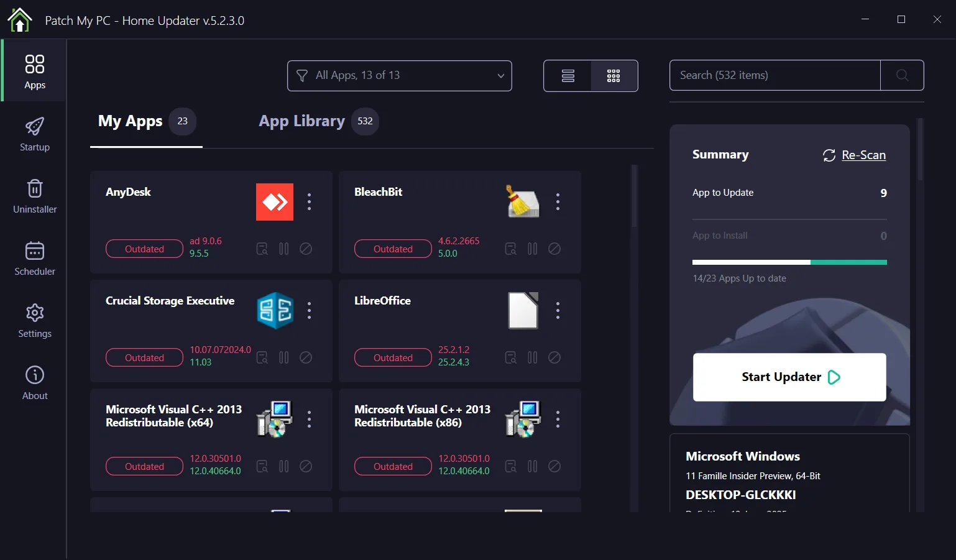
Task: Click the apps up-to-date progress bar
Action: click(789, 262)
